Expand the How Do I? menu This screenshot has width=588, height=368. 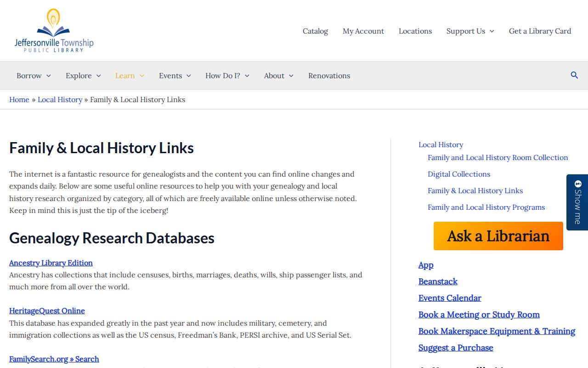[227, 75]
